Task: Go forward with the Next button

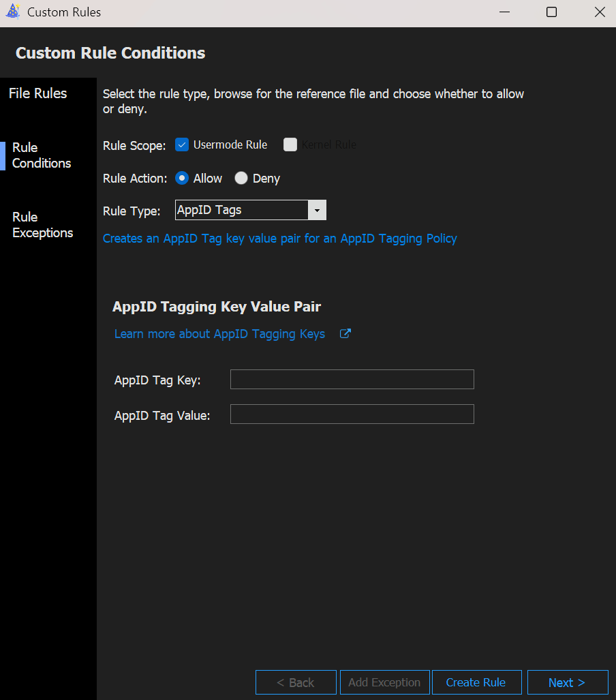Action: point(567,682)
